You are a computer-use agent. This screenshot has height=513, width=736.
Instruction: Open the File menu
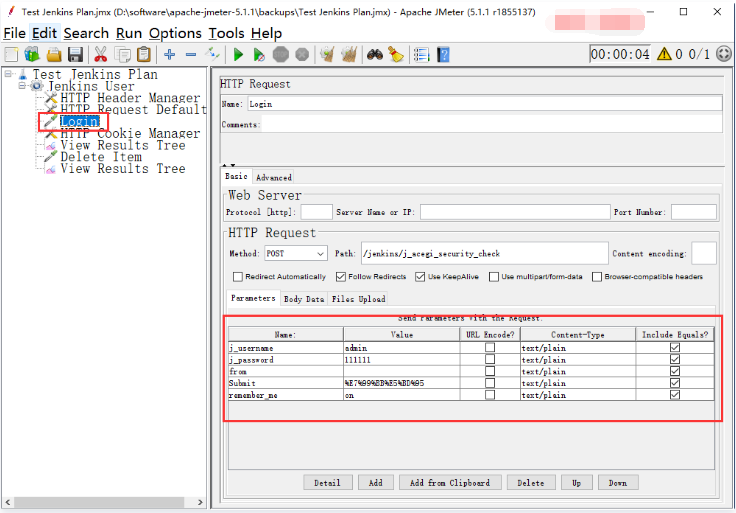click(15, 33)
